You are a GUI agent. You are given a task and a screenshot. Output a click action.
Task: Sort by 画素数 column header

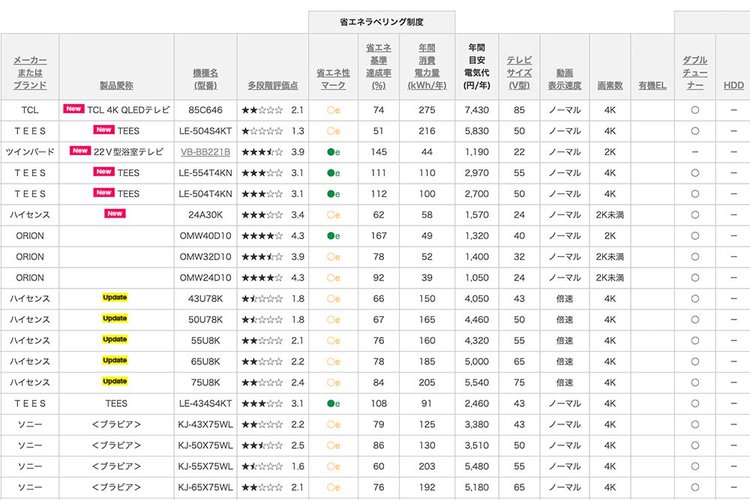610,85
